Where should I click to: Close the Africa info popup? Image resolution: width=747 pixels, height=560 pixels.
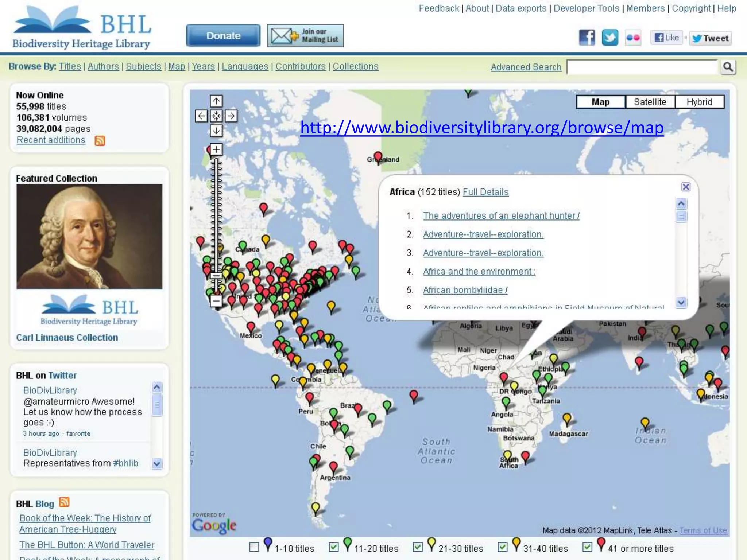pos(686,187)
